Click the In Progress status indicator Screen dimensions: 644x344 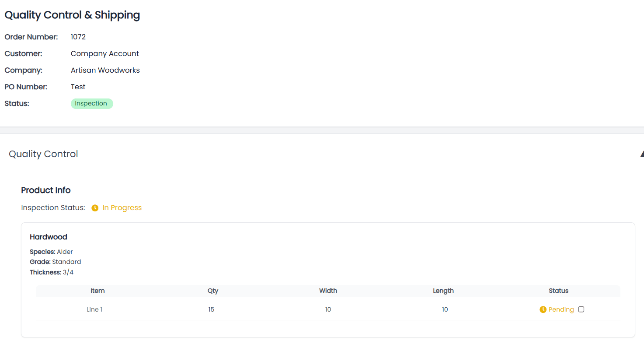tap(121, 207)
